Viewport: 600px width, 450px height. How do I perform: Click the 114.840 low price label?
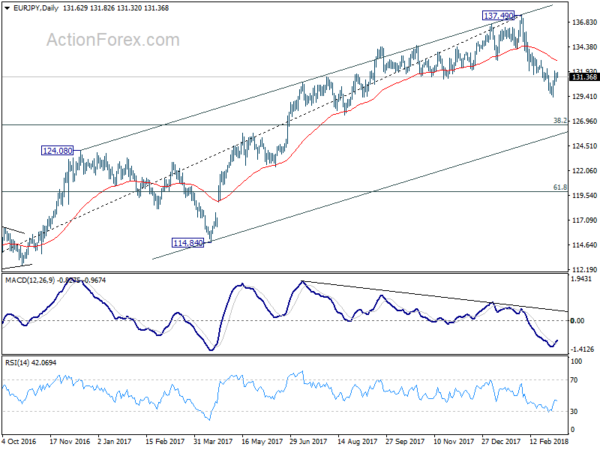click(188, 243)
